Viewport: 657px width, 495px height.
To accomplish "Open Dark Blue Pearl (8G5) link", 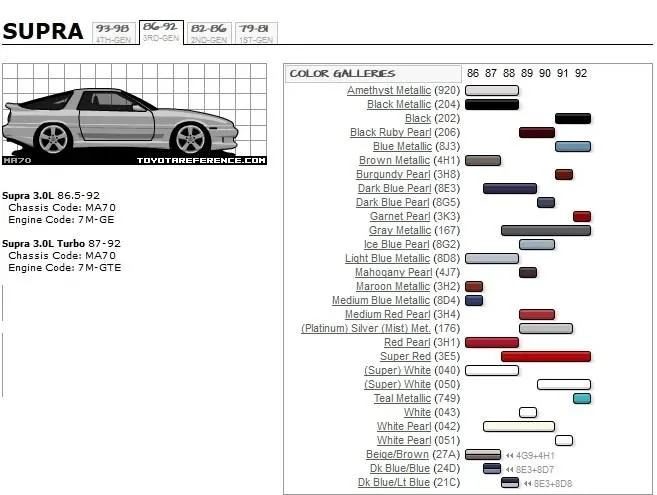I will point(393,202).
